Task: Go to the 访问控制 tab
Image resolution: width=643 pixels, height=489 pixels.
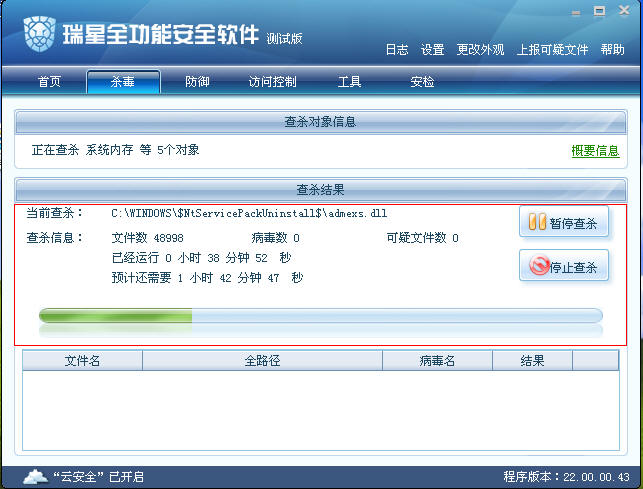Action: 273,82
